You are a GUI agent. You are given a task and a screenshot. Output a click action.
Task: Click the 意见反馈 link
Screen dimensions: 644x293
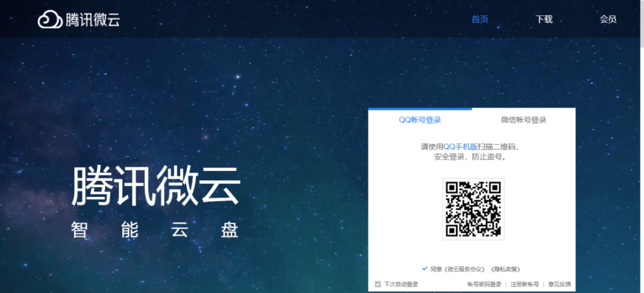559,284
